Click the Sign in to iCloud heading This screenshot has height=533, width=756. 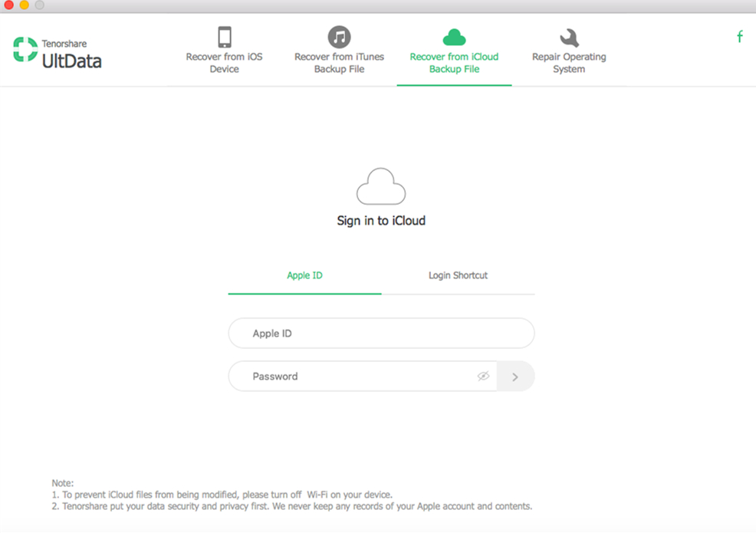381,221
